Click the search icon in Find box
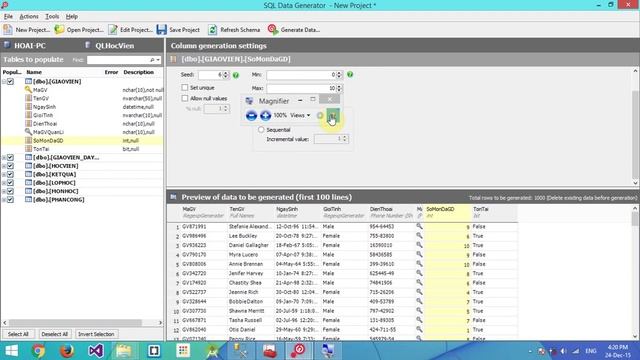The height and width of the screenshot is (360, 640). [x=152, y=60]
